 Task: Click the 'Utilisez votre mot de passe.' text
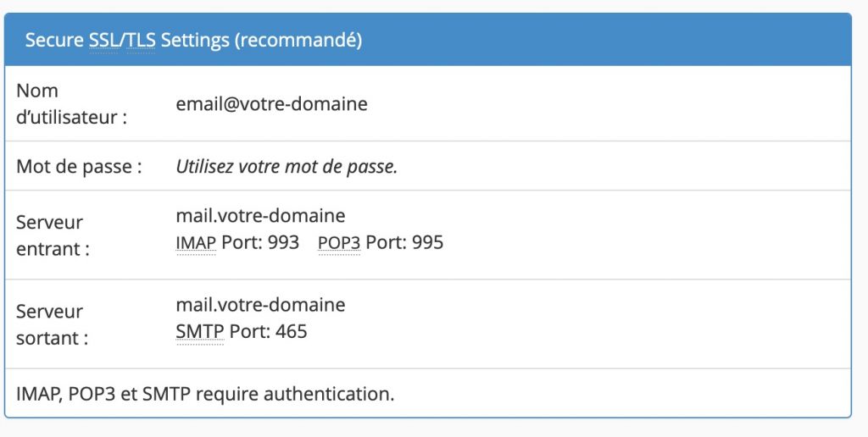click(x=287, y=167)
